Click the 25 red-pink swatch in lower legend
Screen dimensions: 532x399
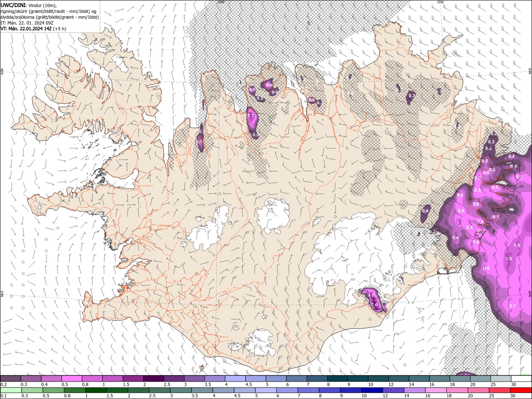point(499,390)
